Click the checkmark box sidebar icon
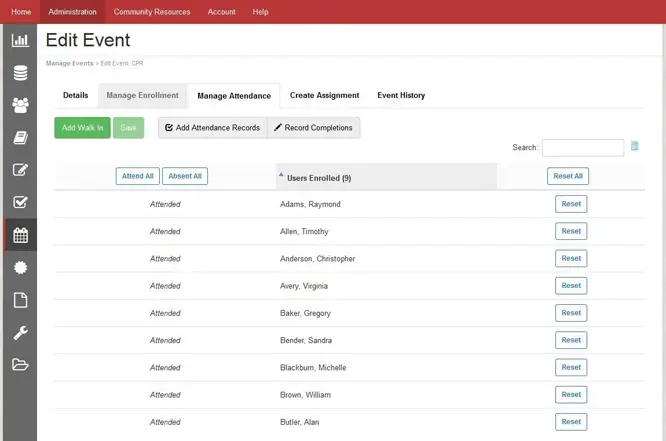Screen dimensions: 666x441 pos(19,202)
